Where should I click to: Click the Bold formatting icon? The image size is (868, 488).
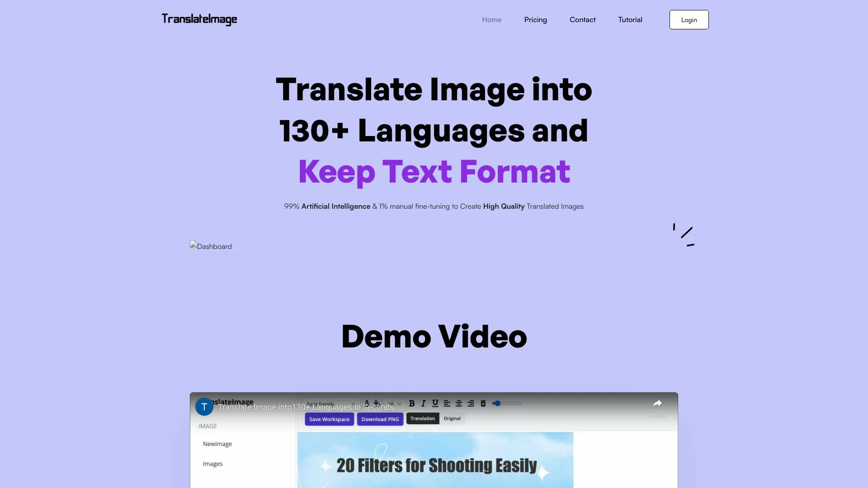411,404
